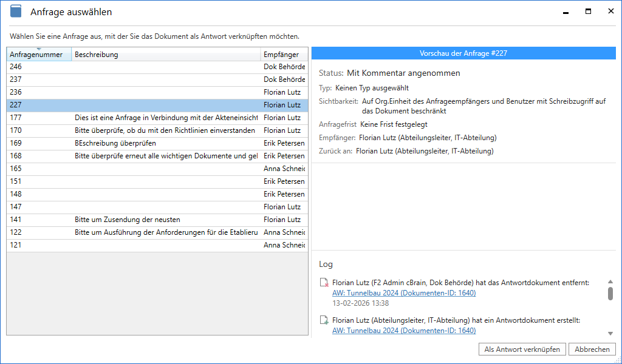Image resolution: width=622 pixels, height=364 pixels.
Task: Open the AW: Tunnelbau 2024 link under 'Antwortdokument erstellt'
Action: click(404, 331)
